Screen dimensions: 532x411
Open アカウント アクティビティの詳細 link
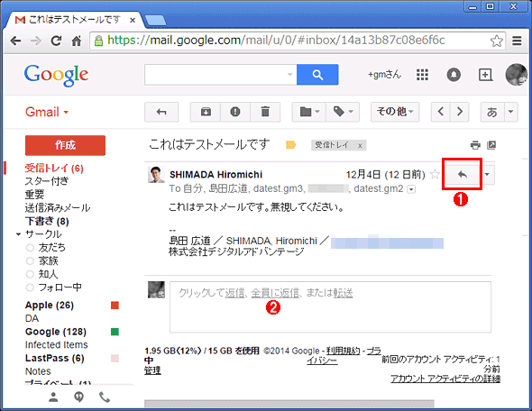click(x=445, y=379)
